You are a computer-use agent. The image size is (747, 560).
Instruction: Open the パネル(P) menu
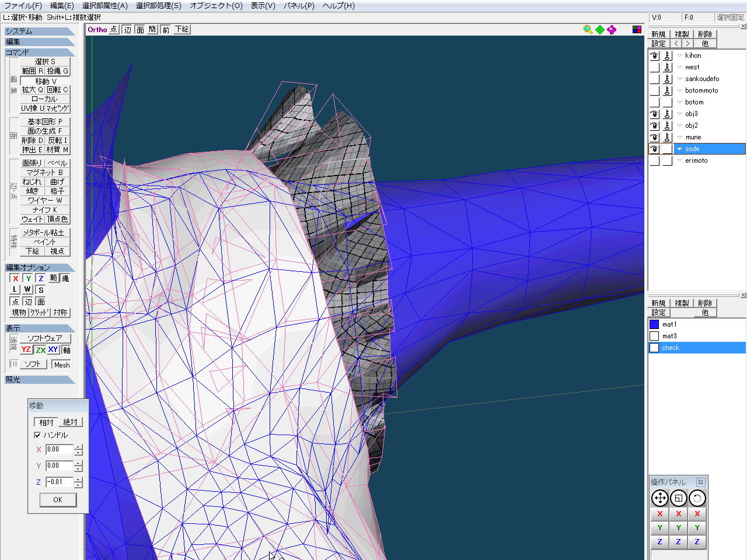pyautogui.click(x=298, y=6)
